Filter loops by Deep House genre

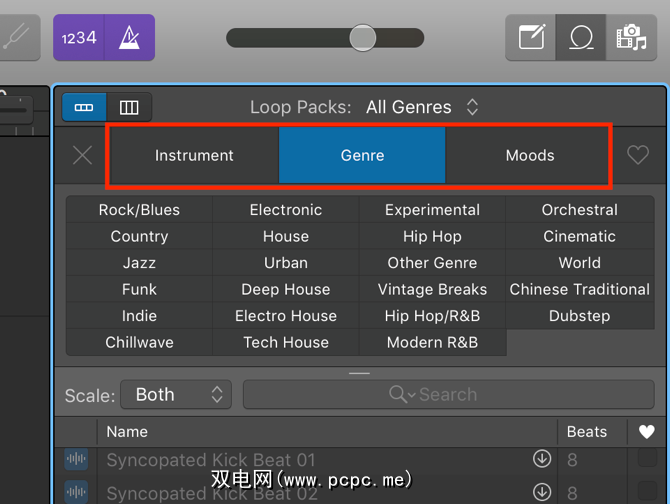285,289
